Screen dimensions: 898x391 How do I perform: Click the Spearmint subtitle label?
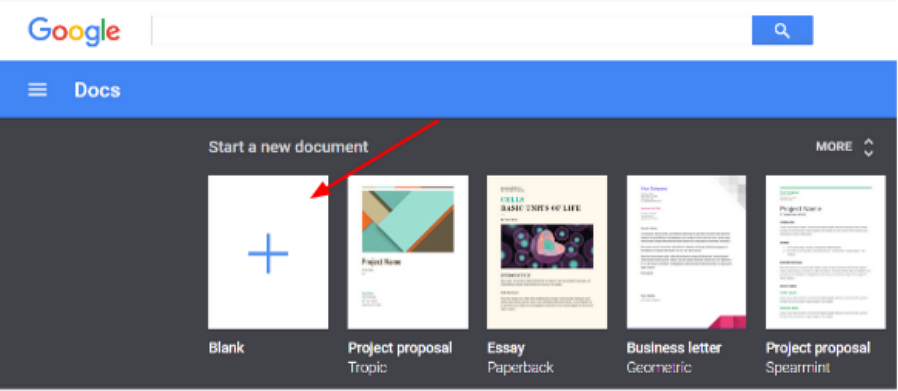798,368
